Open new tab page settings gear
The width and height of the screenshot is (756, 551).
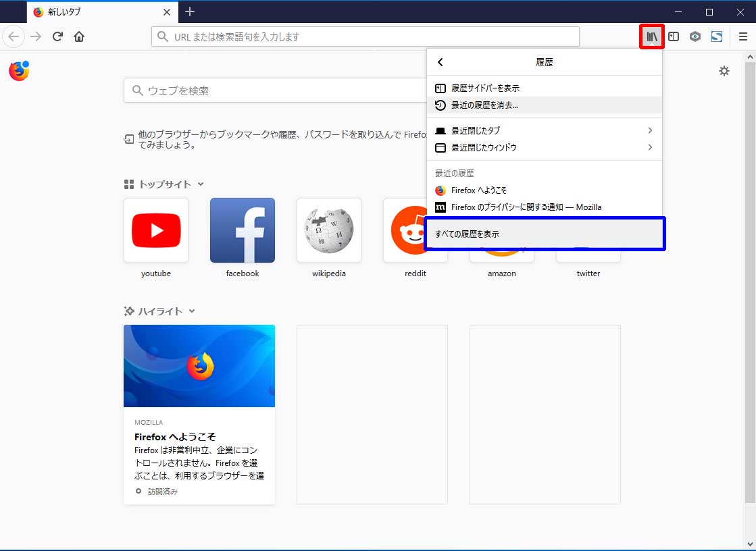click(724, 72)
